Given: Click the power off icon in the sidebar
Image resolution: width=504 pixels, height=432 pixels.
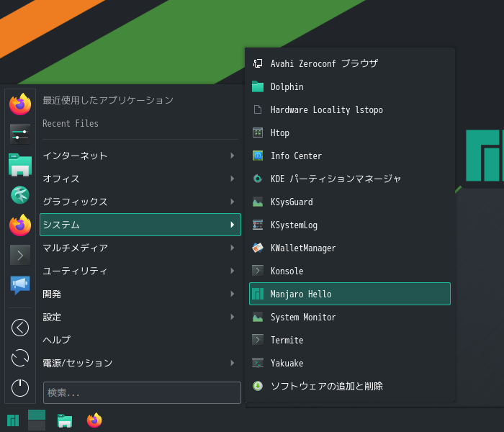Looking at the screenshot, I should [20, 387].
